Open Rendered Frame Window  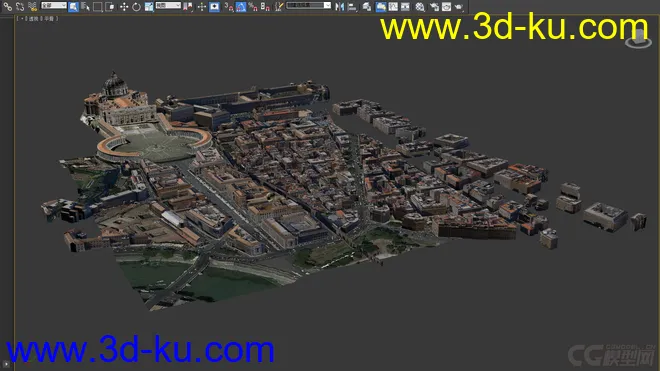click(446, 7)
